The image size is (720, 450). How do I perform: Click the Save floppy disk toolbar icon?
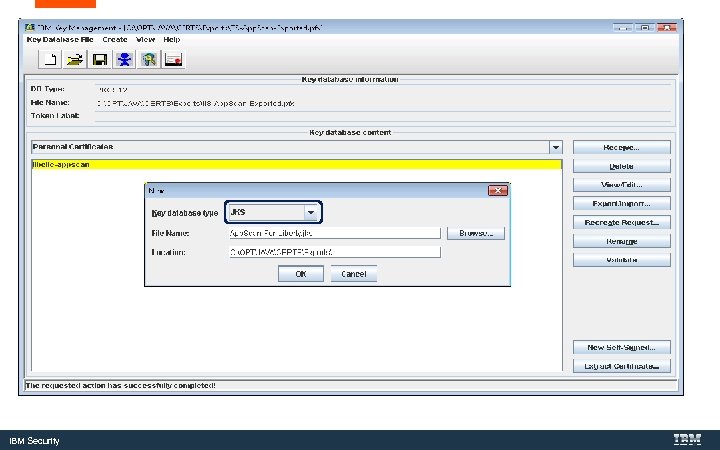(x=100, y=59)
